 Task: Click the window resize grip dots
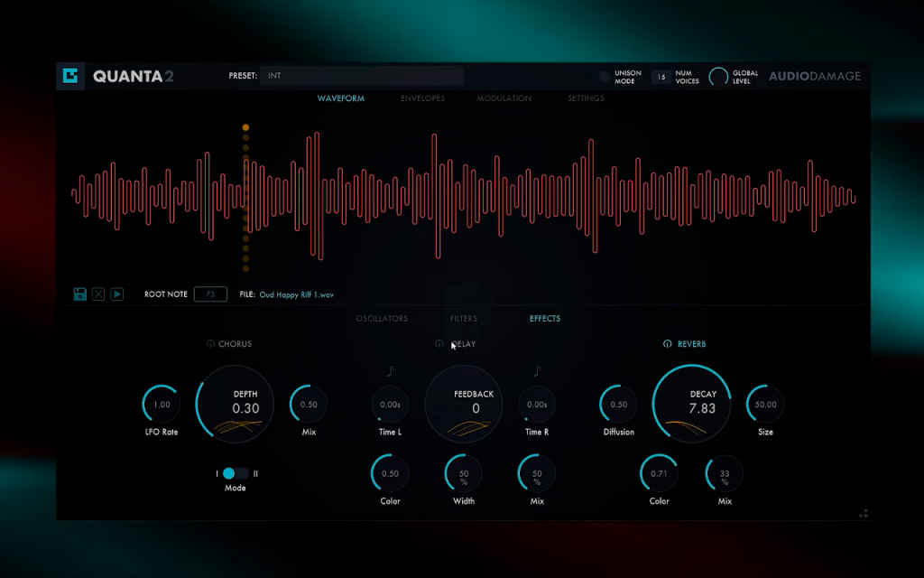(864, 514)
